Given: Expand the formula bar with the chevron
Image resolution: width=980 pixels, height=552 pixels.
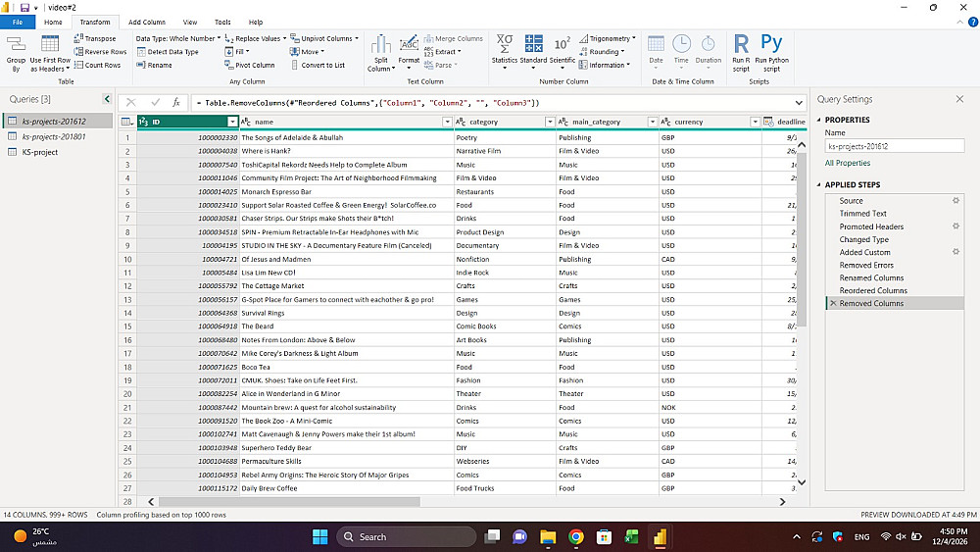Looking at the screenshot, I should coord(800,102).
